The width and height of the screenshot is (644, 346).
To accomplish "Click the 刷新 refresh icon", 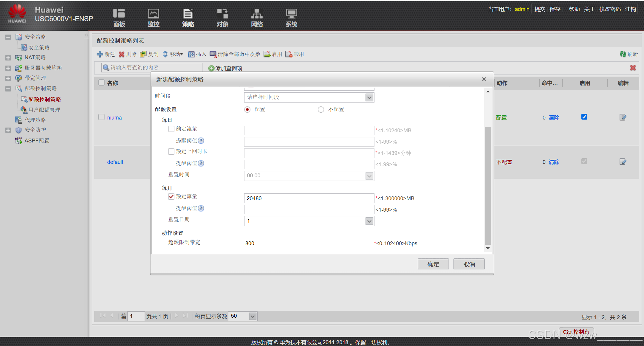I will (623, 54).
